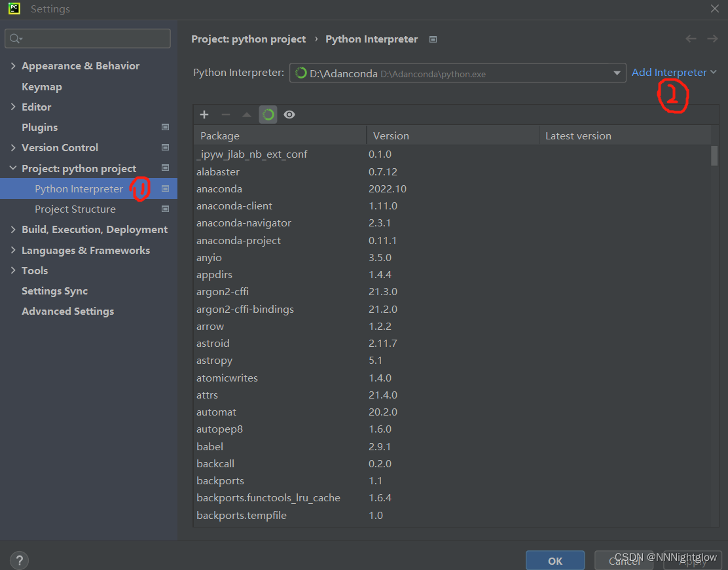Image resolution: width=728 pixels, height=570 pixels.
Task: Select the backcall package row
Action: [x=452, y=464]
